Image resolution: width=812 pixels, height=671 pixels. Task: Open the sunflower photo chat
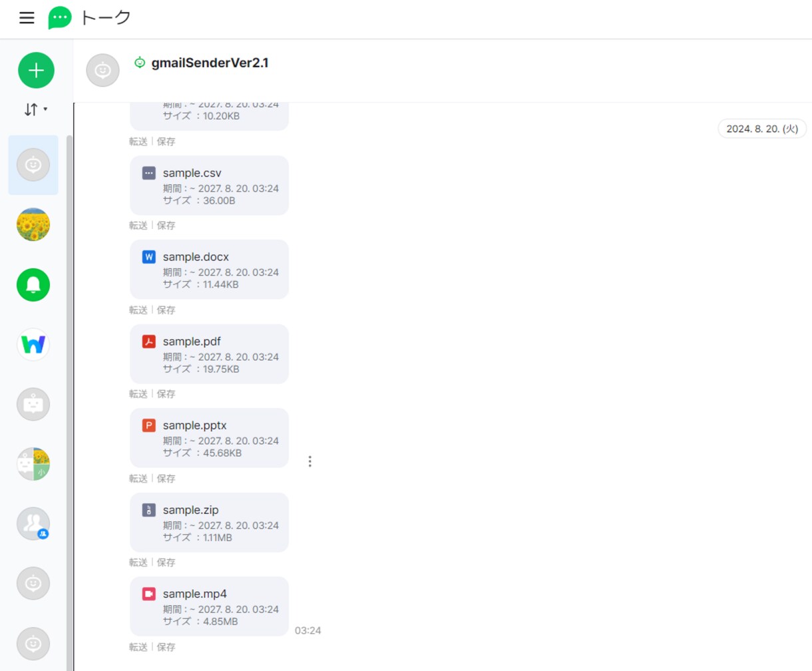[x=33, y=225]
